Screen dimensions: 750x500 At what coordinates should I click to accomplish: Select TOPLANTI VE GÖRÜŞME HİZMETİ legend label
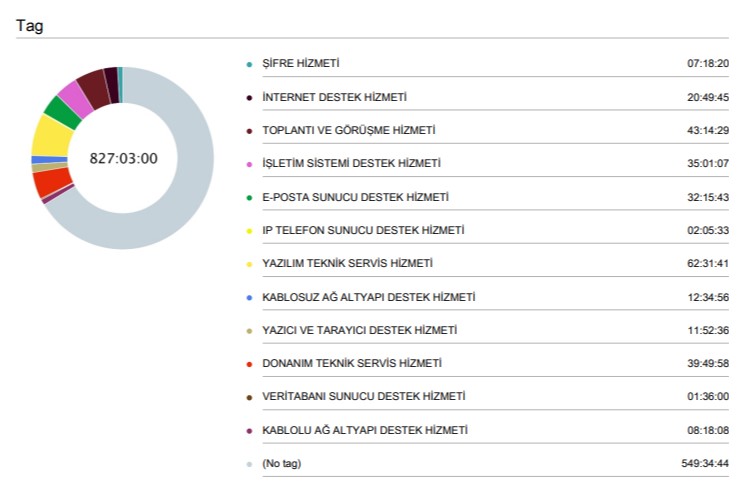coord(349,130)
